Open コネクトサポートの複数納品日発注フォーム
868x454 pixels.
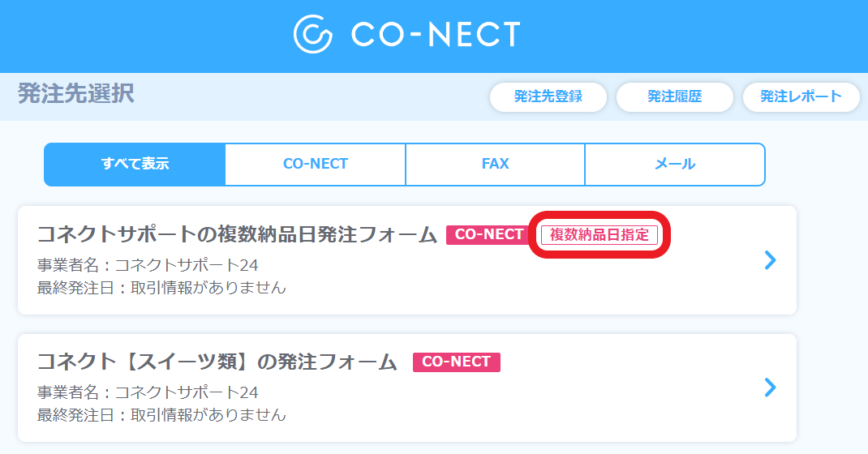tap(237, 234)
